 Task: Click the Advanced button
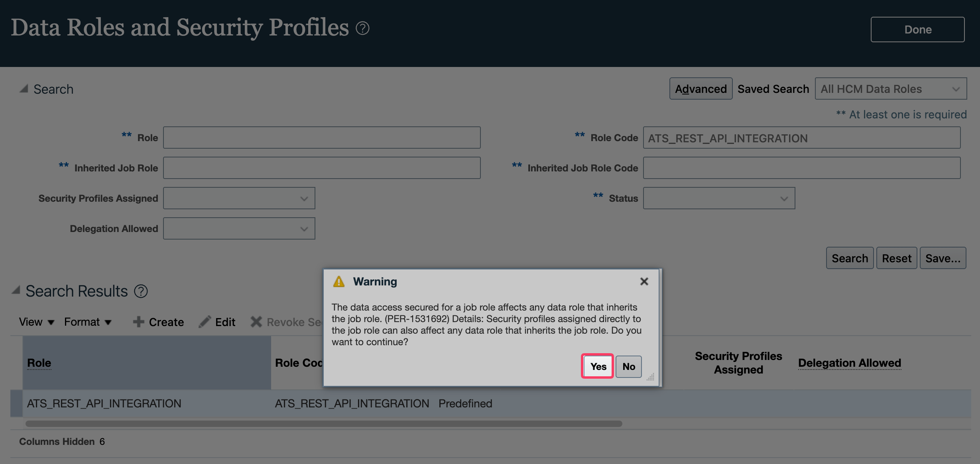(x=701, y=88)
